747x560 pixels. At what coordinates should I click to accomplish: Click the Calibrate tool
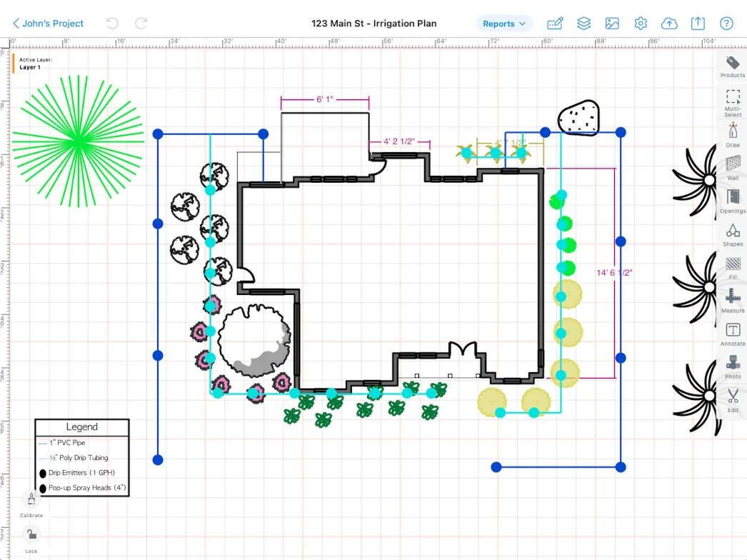(x=31, y=504)
